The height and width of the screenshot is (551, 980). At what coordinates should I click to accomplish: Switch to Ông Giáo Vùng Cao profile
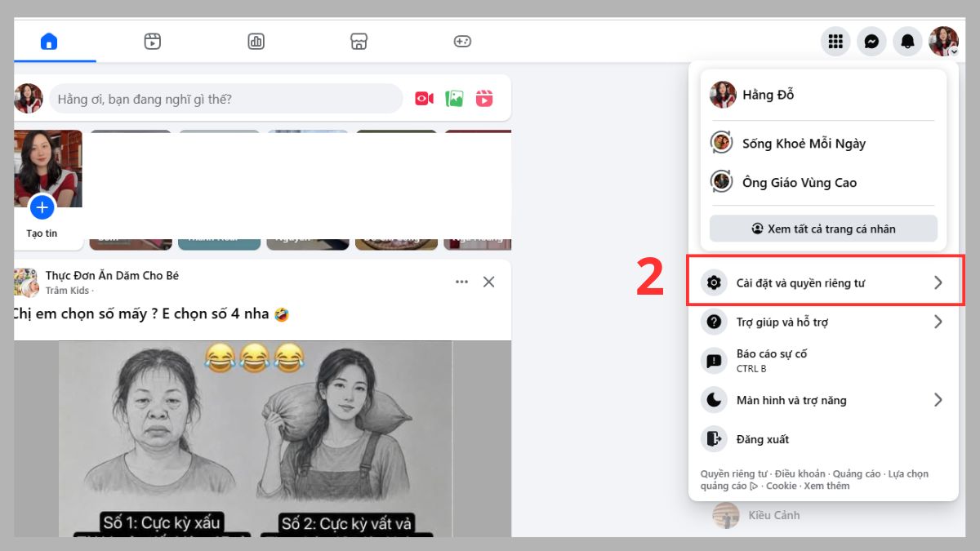823,182
